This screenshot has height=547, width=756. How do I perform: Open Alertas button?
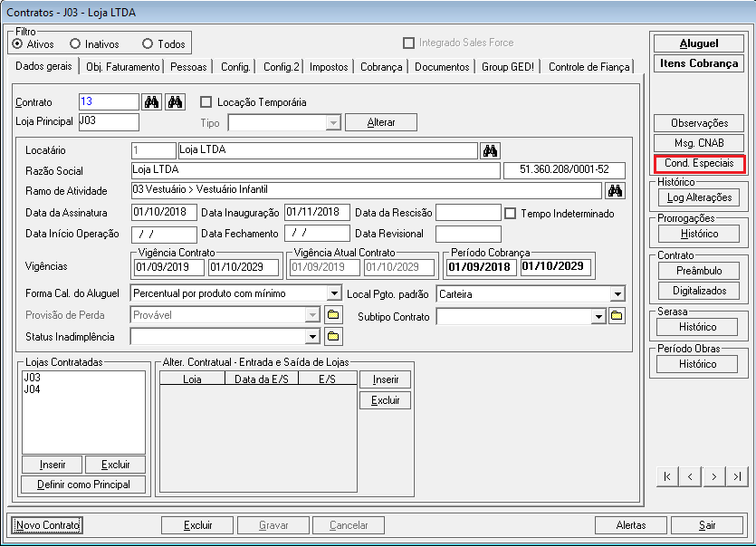click(631, 524)
